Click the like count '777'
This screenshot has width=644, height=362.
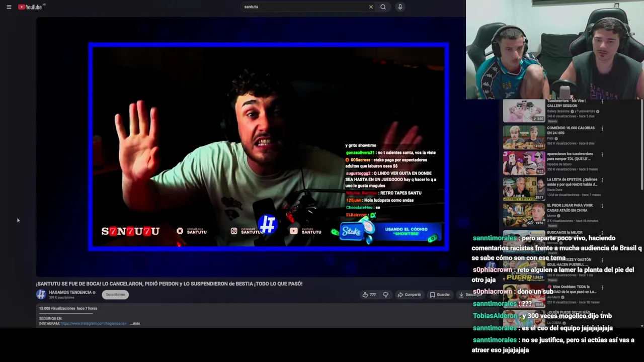pos(373,295)
